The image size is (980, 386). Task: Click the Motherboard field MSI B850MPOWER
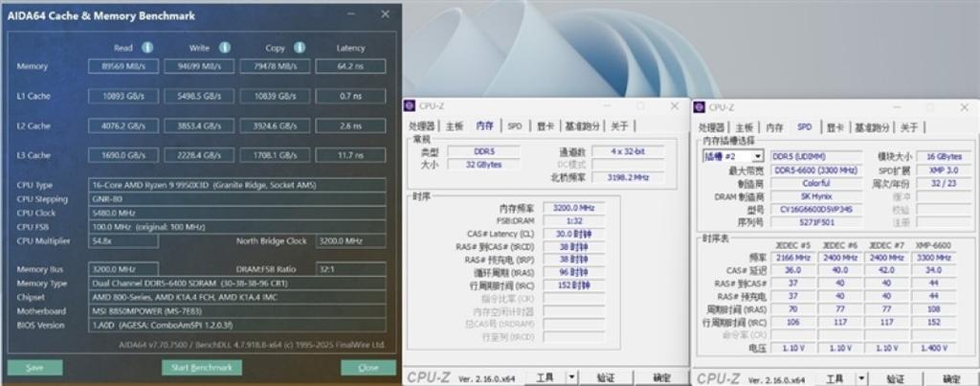click(x=237, y=311)
